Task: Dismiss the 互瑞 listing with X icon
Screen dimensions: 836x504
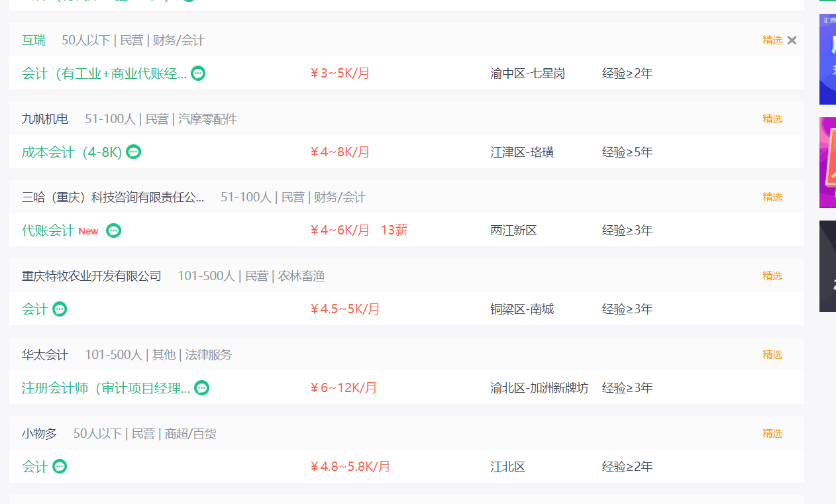Action: [x=792, y=40]
